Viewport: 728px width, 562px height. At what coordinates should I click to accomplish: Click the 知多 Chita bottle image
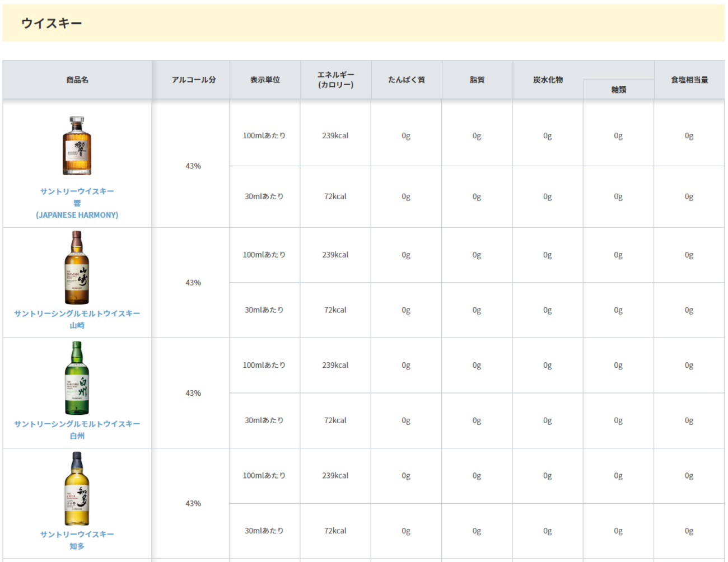tap(77, 489)
